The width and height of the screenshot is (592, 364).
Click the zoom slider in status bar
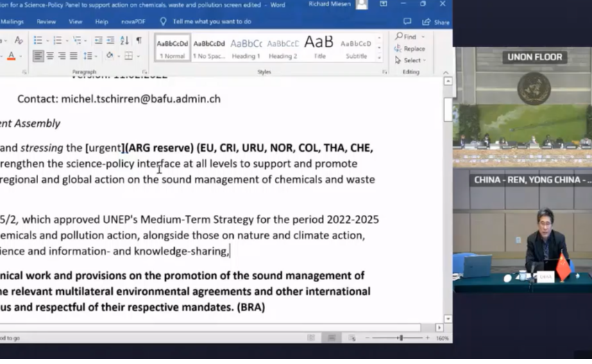tap(400, 338)
